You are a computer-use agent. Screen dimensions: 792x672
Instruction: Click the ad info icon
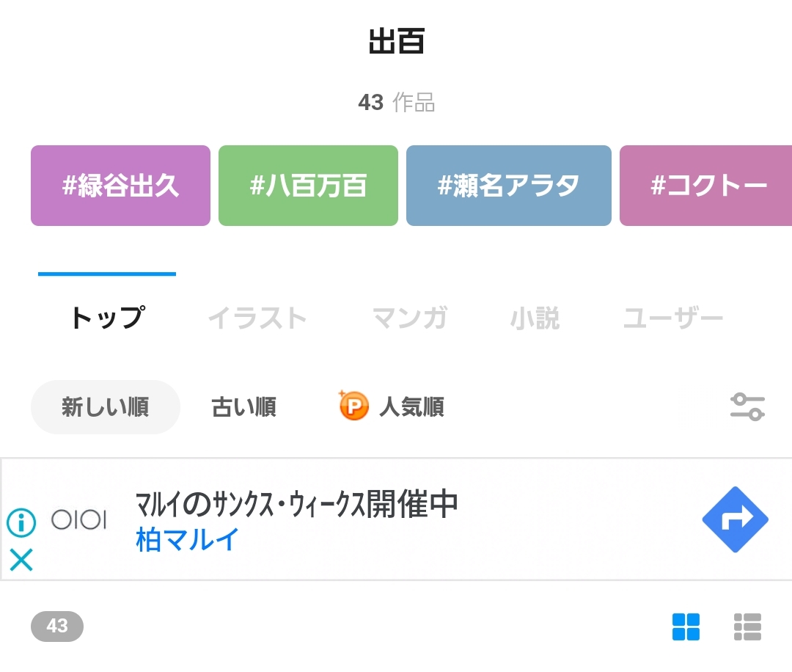tap(21, 522)
